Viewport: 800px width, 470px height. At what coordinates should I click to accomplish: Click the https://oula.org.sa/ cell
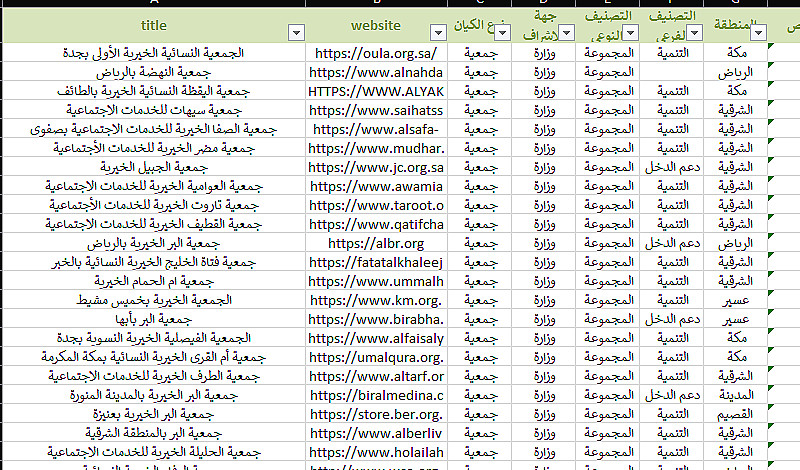pyautogui.click(x=377, y=53)
